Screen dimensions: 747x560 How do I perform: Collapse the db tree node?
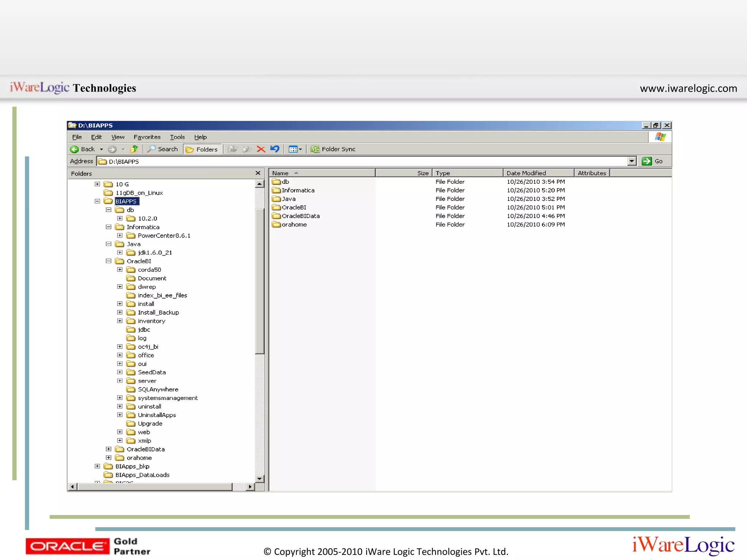[x=109, y=210]
